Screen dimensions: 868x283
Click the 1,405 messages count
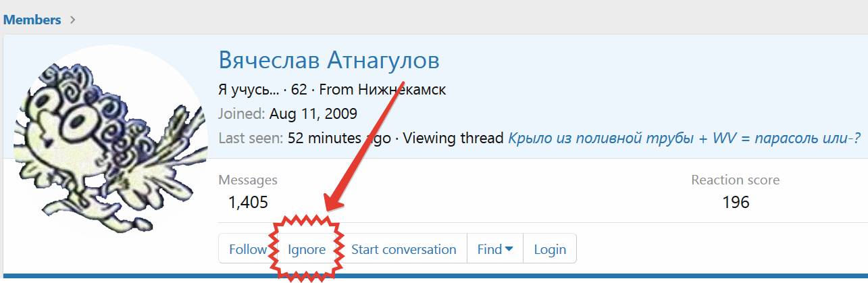248,202
